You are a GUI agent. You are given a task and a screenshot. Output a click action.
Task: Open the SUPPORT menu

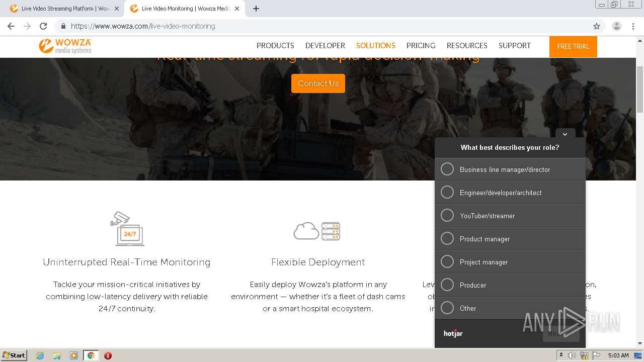pyautogui.click(x=515, y=46)
